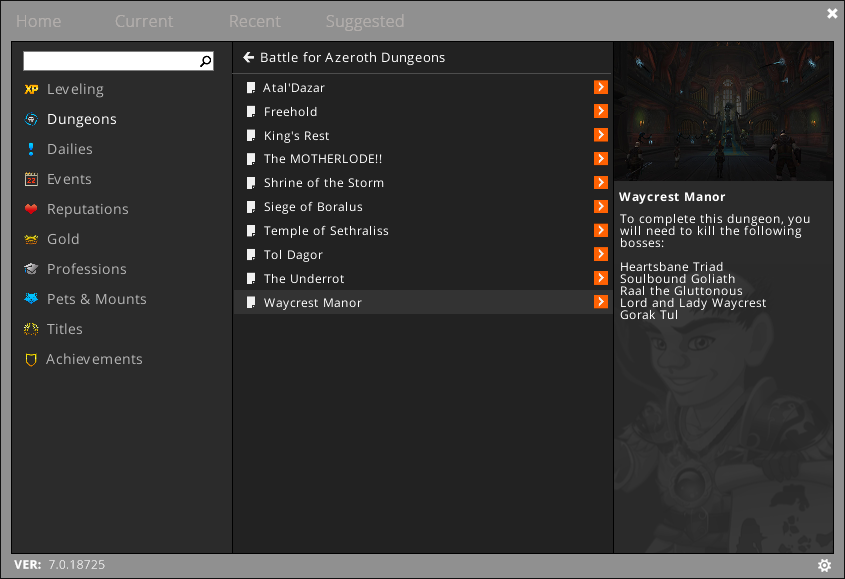Load The Underrot guide with orange arrow
The image size is (845, 579).
(x=601, y=278)
